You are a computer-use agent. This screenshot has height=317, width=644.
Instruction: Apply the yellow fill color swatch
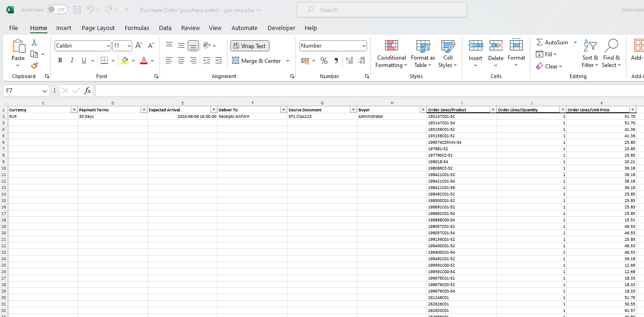(125, 61)
